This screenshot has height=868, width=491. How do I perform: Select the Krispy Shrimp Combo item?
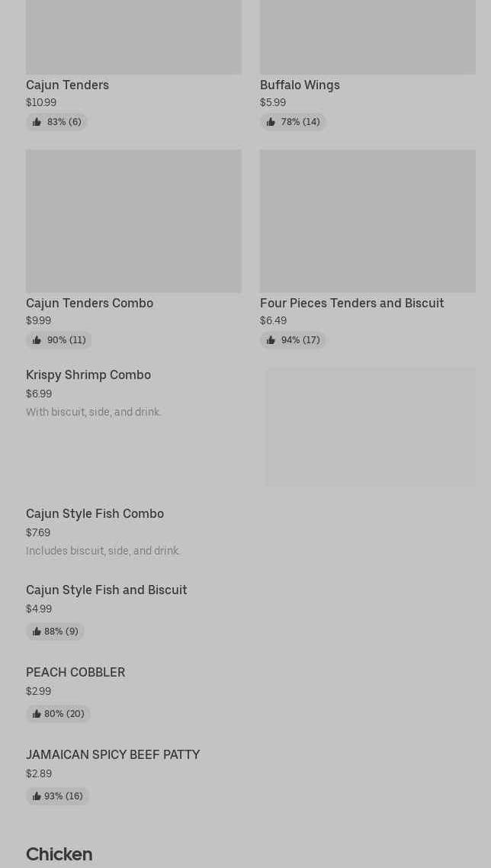click(88, 375)
